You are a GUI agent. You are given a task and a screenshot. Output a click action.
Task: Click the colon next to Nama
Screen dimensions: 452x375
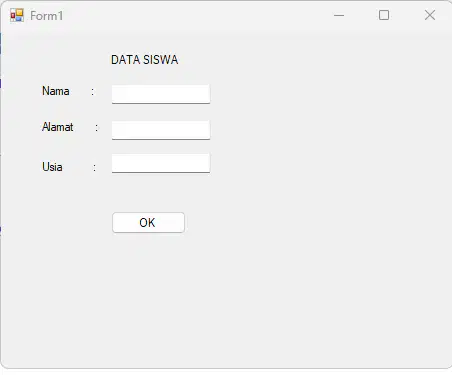pyautogui.click(x=93, y=92)
